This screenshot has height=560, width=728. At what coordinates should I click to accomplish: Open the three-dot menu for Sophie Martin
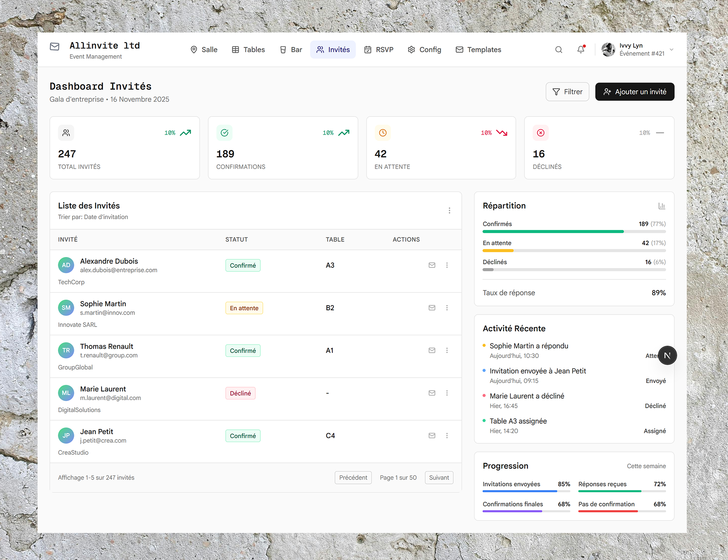coord(447,308)
